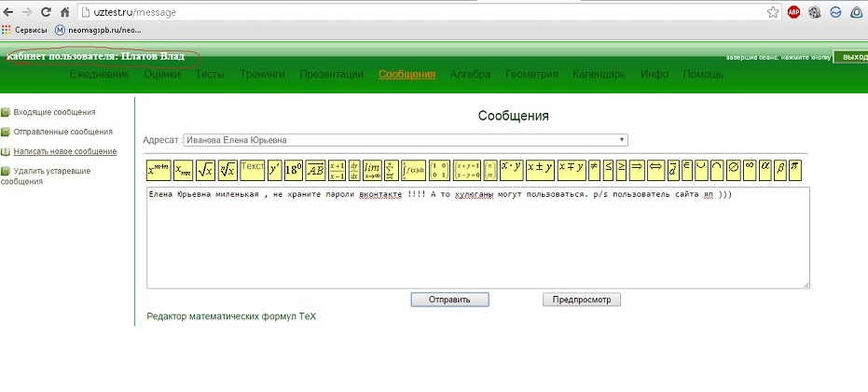Viewport: 868px width, 392px height.
Task: Open the Тренинги section
Action: pyautogui.click(x=262, y=75)
